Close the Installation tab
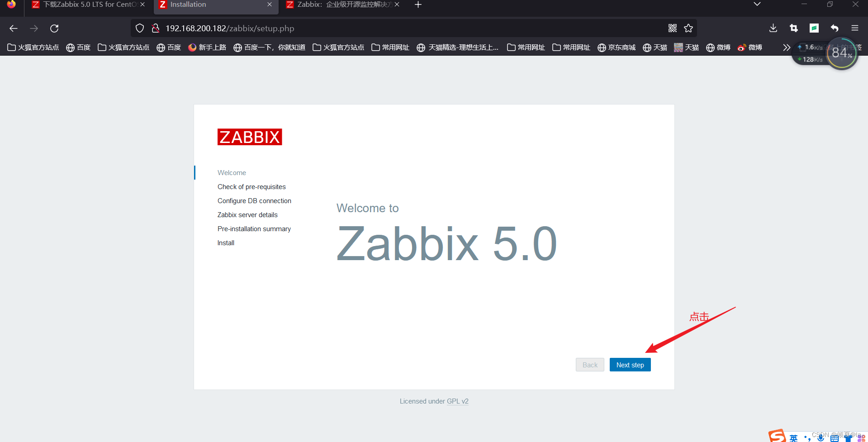This screenshot has height=442, width=868. pyautogui.click(x=270, y=5)
